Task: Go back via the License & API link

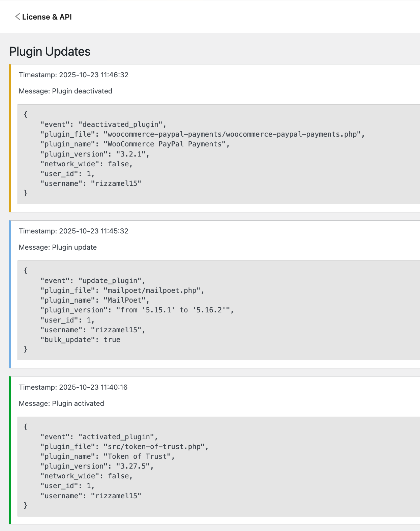Action: [x=47, y=17]
